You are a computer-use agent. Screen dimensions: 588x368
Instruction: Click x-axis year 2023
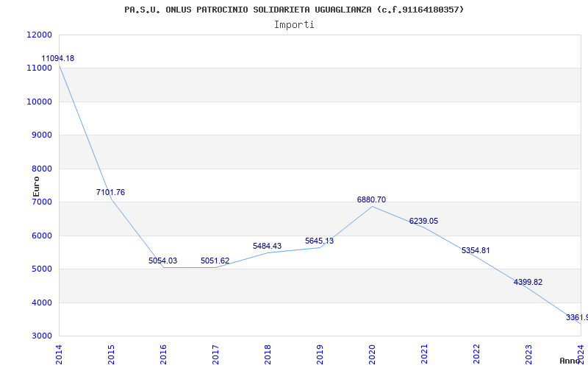528,354
